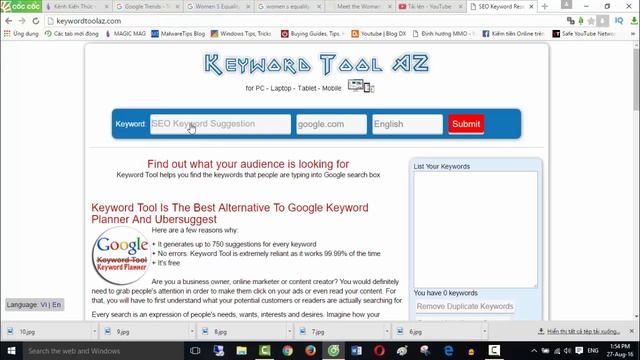Expand options for the 6.jpg download
Screen dimensions: 640x360
(x=484, y=331)
